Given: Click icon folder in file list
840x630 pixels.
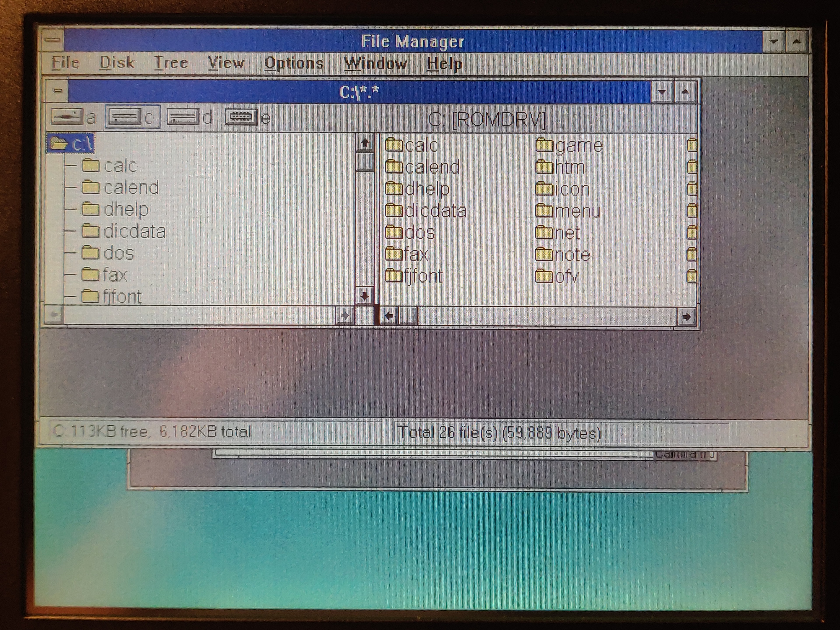Looking at the screenshot, I should (562, 189).
